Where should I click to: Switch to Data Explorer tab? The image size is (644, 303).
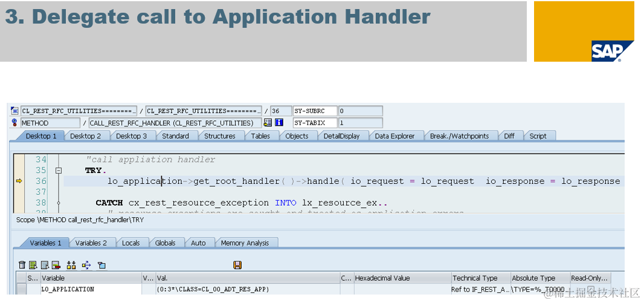(394, 136)
